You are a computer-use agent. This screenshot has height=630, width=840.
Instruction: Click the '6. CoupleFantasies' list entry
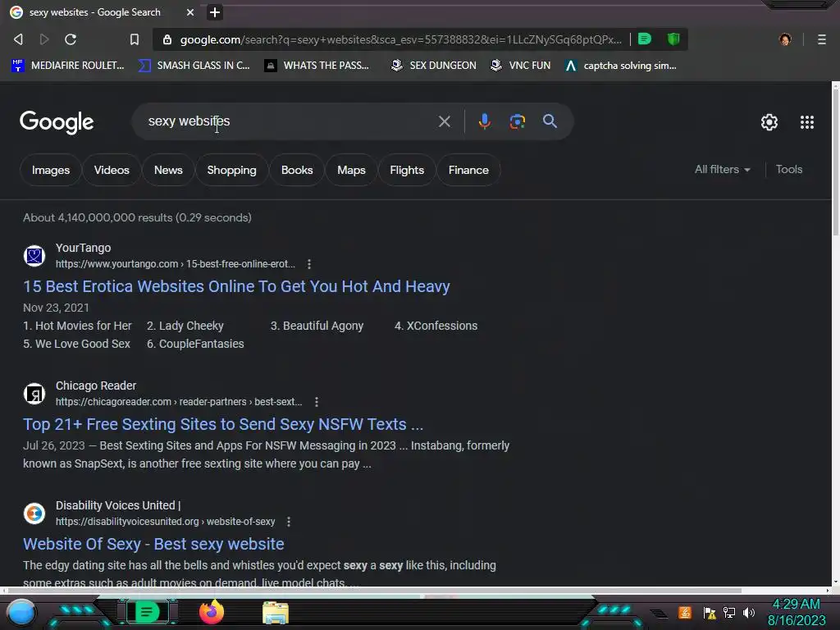pos(195,344)
